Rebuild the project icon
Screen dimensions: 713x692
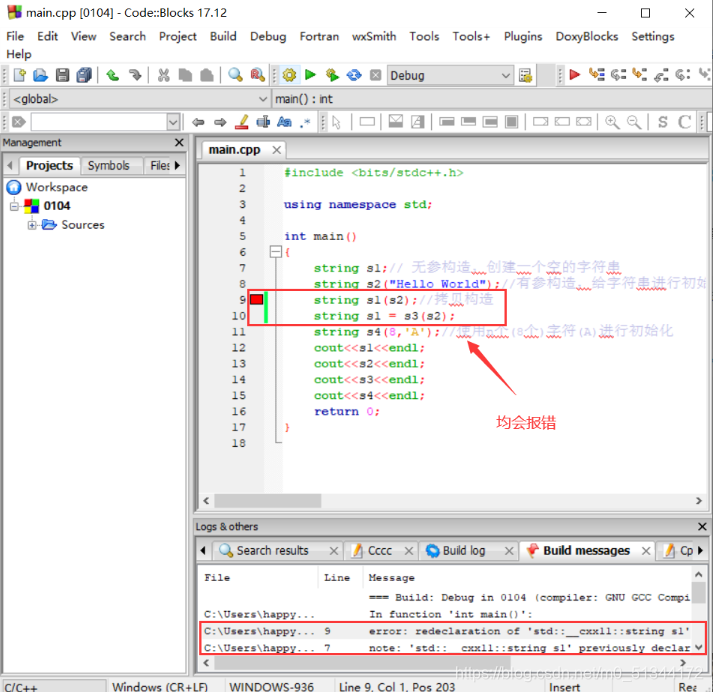354,75
